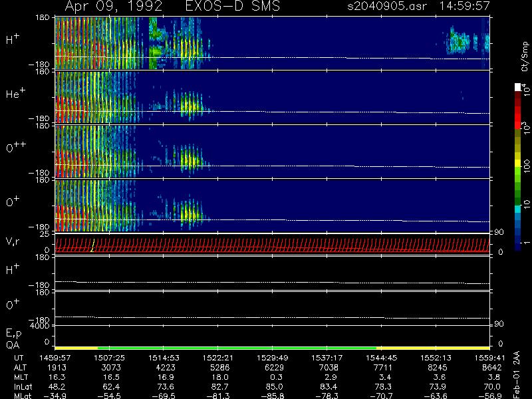Viewport: 532px width, 399px height.
Task: Click the InLat value "73.6"
Action: 167,386
